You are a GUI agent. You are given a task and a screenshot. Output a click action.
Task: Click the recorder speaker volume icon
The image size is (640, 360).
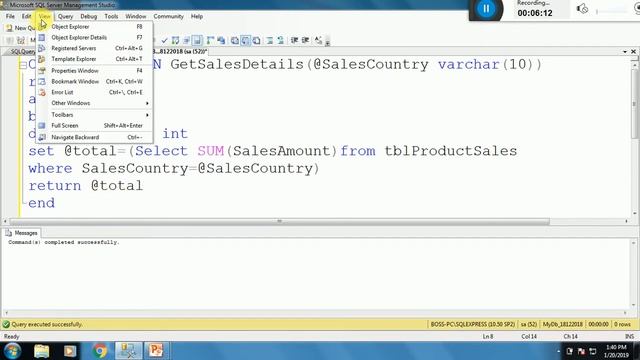(x=582, y=9)
